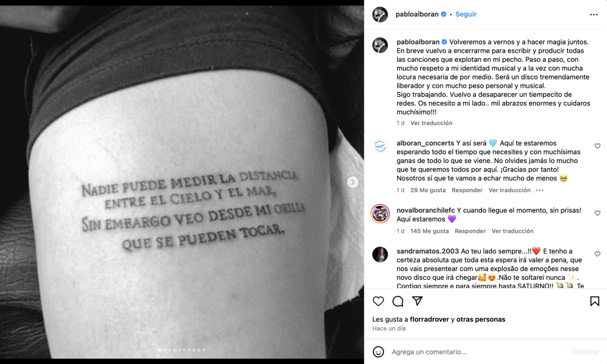Open emoji picker in comment box

[378, 352]
